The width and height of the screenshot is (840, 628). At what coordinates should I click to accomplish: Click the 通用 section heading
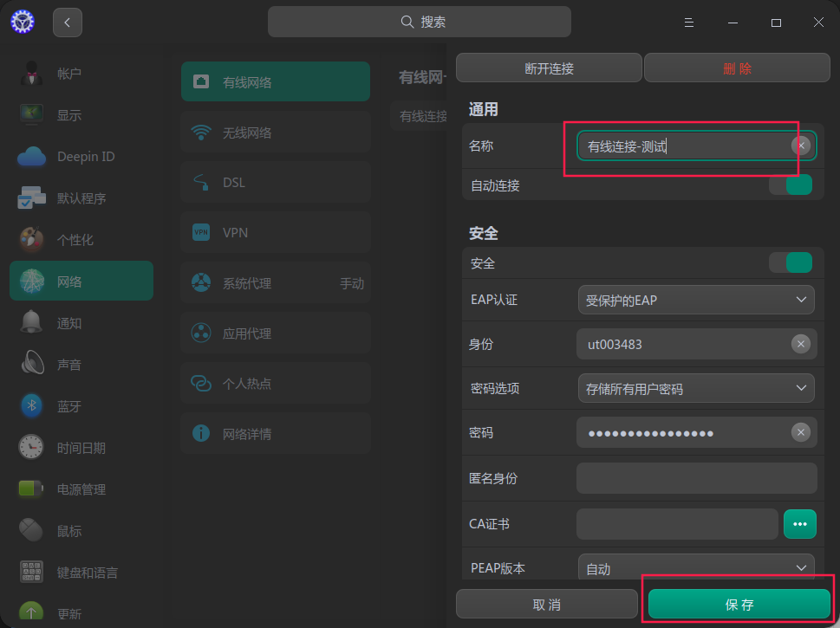pyautogui.click(x=483, y=110)
